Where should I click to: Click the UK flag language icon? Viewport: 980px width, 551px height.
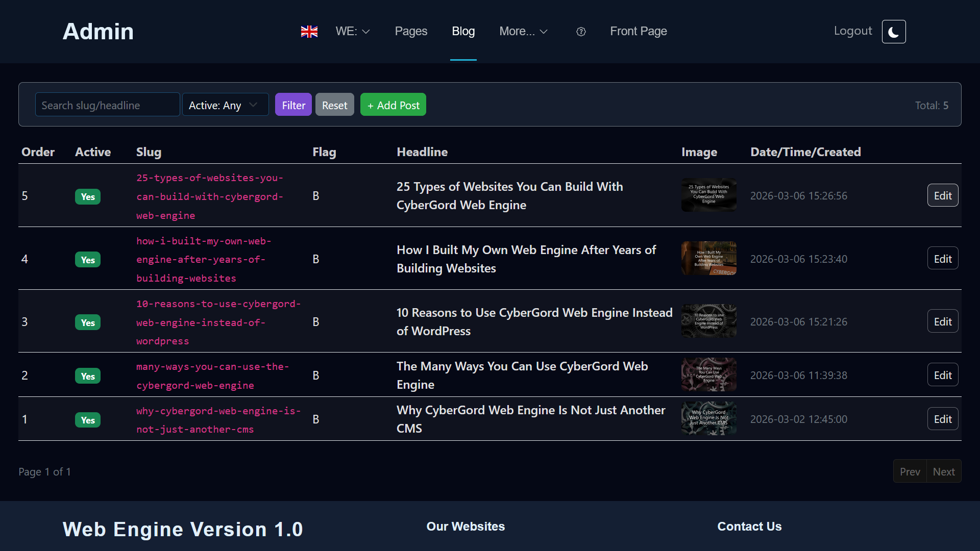[309, 32]
